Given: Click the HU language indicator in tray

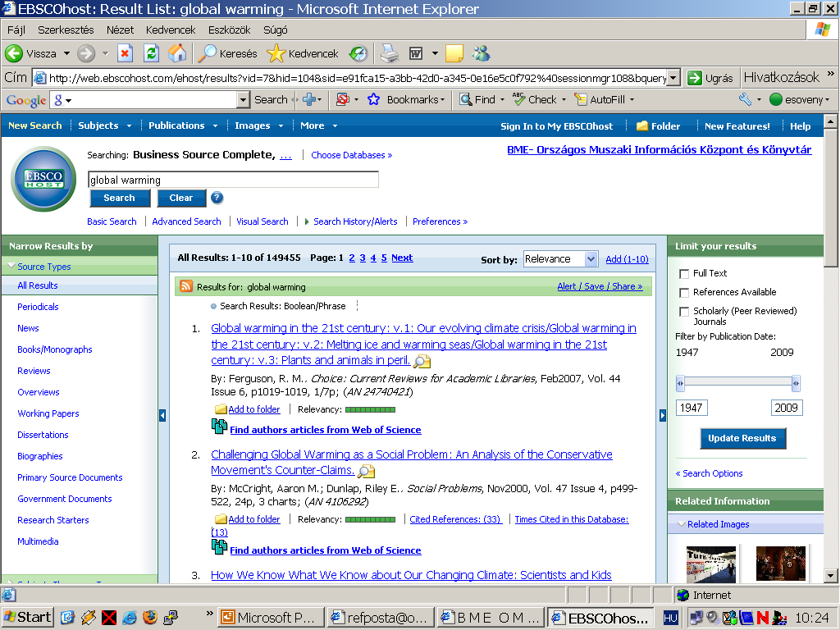Looking at the screenshot, I should coord(670,618).
